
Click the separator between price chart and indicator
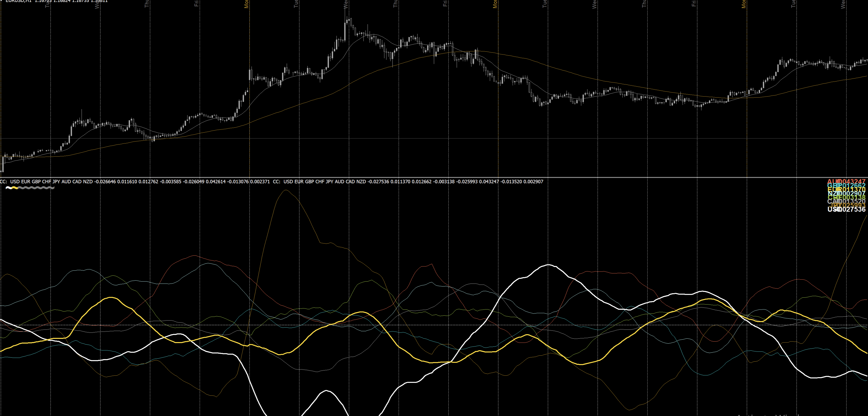434,177
